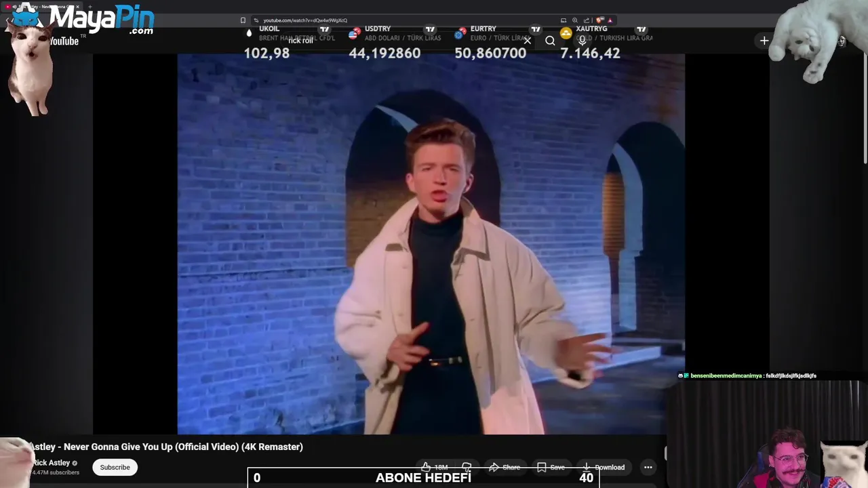Click the Share button under the video
This screenshot has width=868, height=488.
[505, 467]
